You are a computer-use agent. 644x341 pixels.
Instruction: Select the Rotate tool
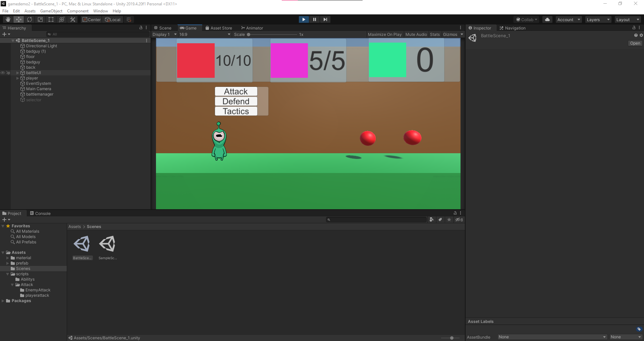(30, 19)
